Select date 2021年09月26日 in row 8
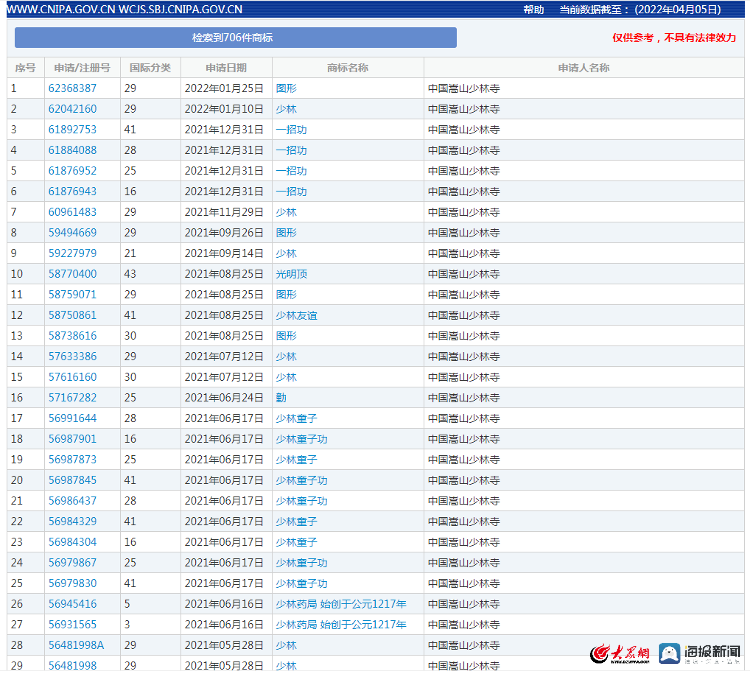Viewport: 750px width, 674px height. coord(224,232)
